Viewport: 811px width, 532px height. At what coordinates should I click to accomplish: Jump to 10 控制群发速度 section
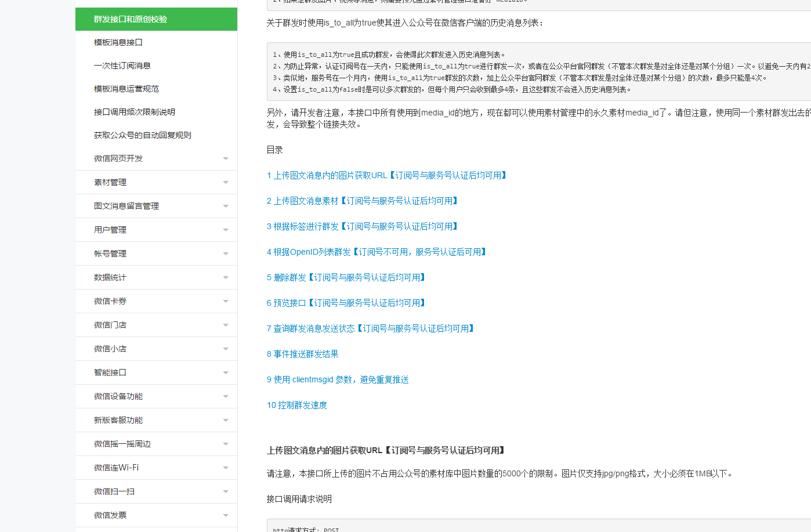pyautogui.click(x=296, y=405)
